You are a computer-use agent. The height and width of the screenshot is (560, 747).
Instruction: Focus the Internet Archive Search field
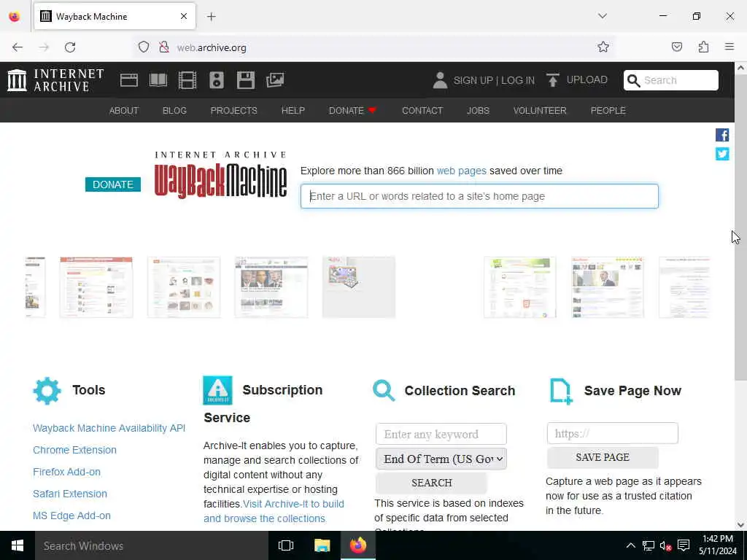pyautogui.click(x=671, y=80)
